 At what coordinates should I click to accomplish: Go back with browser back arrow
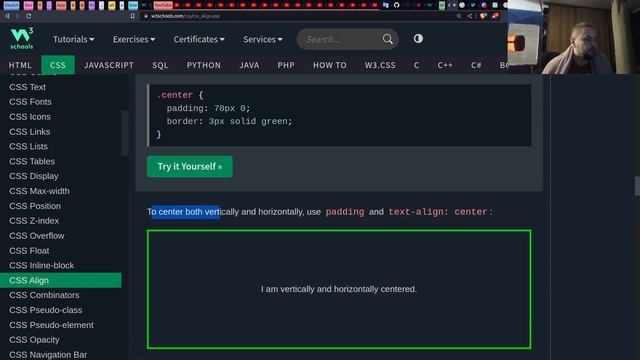[x=7, y=16]
